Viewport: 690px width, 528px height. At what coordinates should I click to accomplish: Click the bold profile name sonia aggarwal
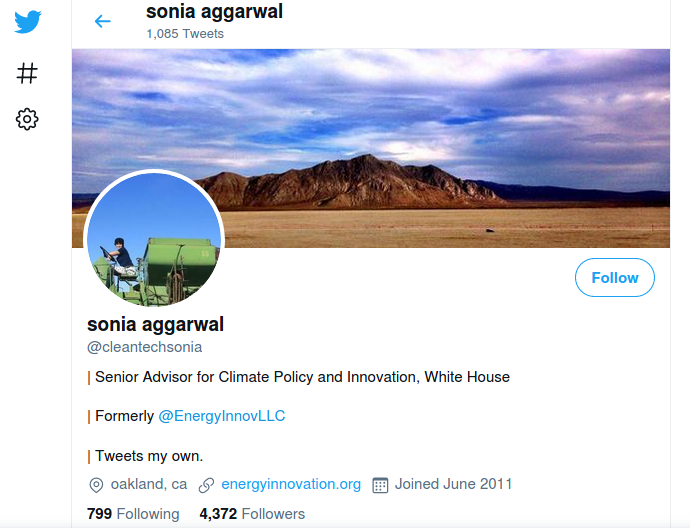[155, 324]
